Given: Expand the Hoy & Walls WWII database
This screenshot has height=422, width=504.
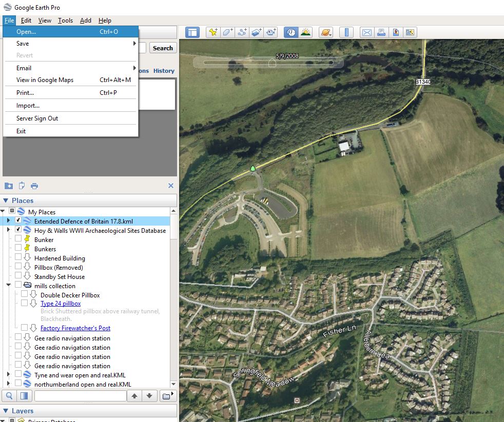Looking at the screenshot, I should coord(8,230).
